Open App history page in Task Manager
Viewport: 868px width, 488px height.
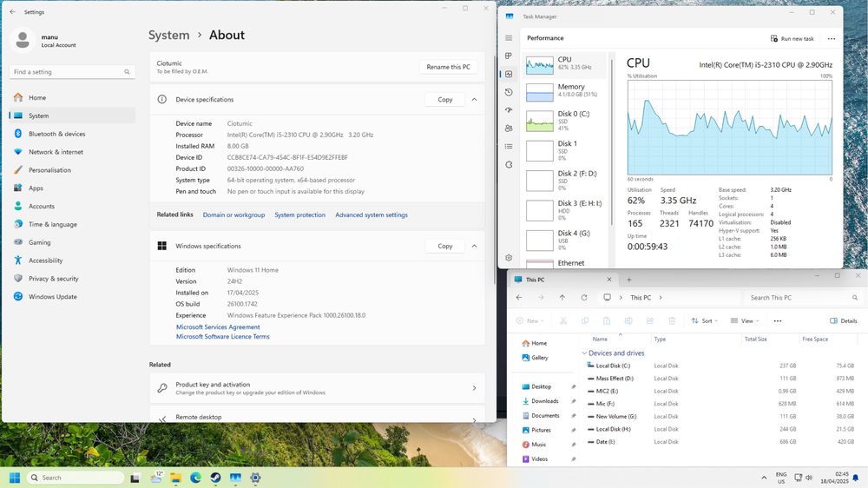509,92
